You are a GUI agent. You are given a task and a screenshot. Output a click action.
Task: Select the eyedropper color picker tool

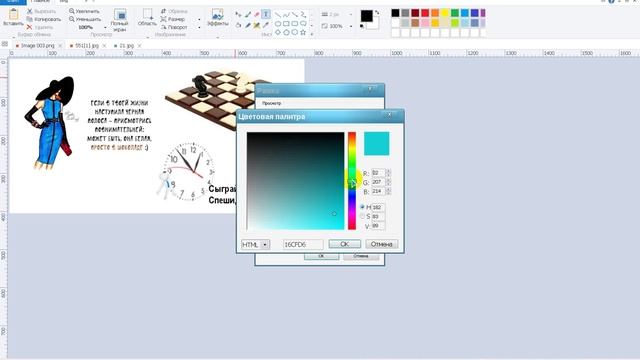(266, 25)
